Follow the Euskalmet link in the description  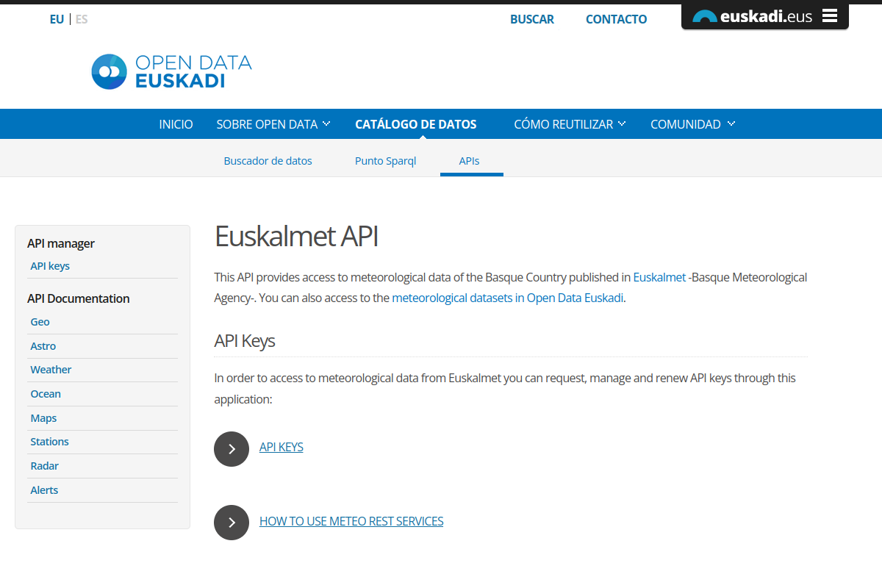659,277
